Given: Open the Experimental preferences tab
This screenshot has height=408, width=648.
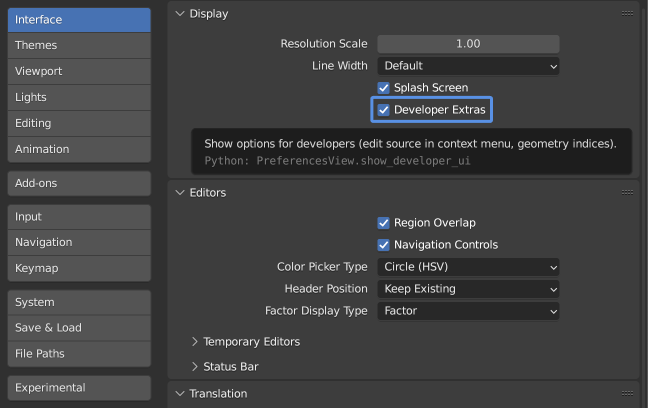Looking at the screenshot, I should pyautogui.click(x=79, y=387).
